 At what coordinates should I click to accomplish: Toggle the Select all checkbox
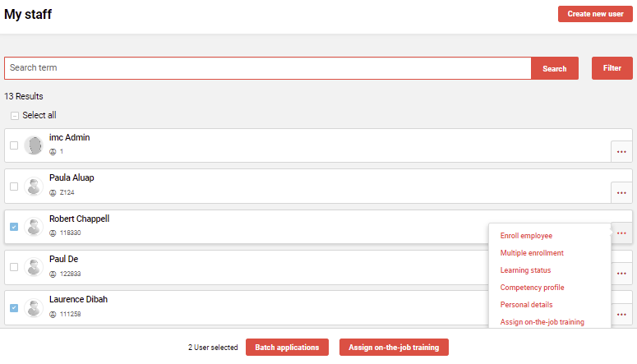[x=15, y=116]
